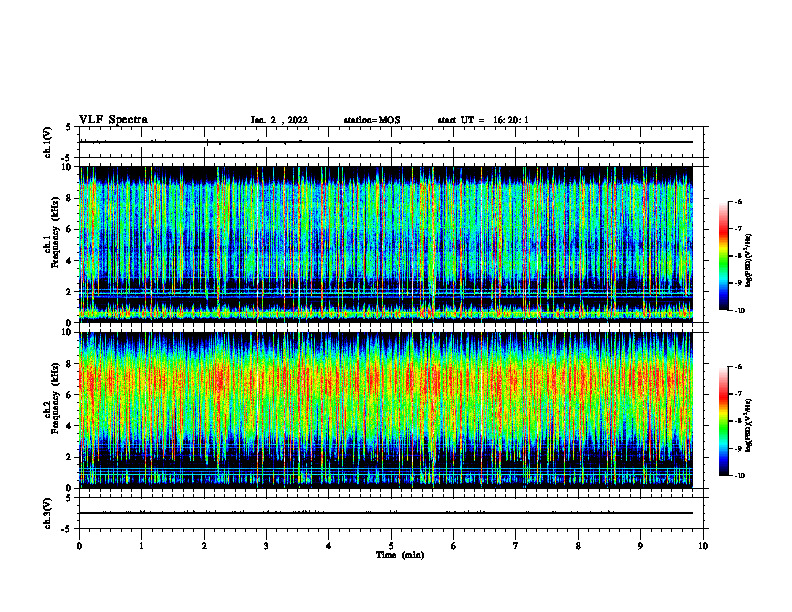Screen dimensions: 792x612
Task: Click the -6 label on ch.1 colorbar
Action: click(x=738, y=202)
